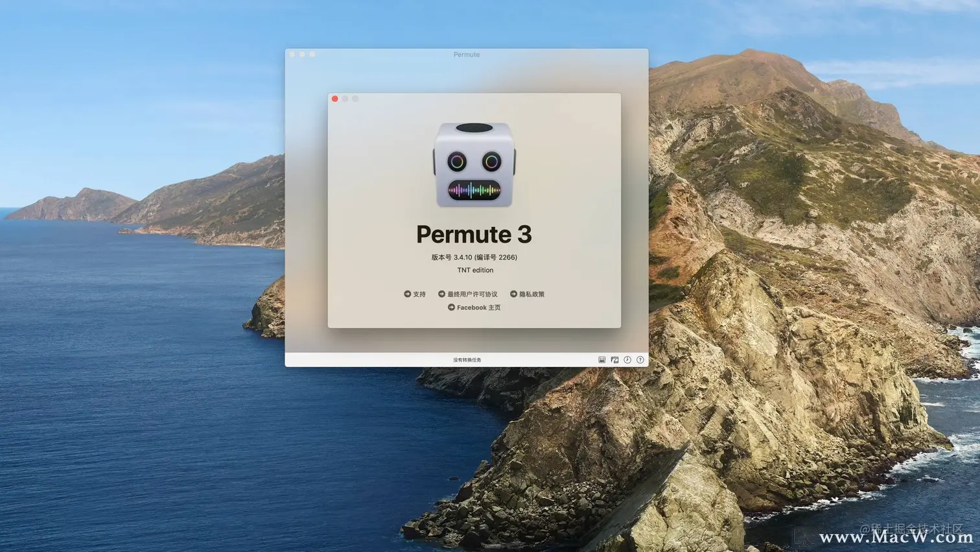The height and width of the screenshot is (552, 980).
Task: Click the "Permute" main window title
Action: pos(467,54)
